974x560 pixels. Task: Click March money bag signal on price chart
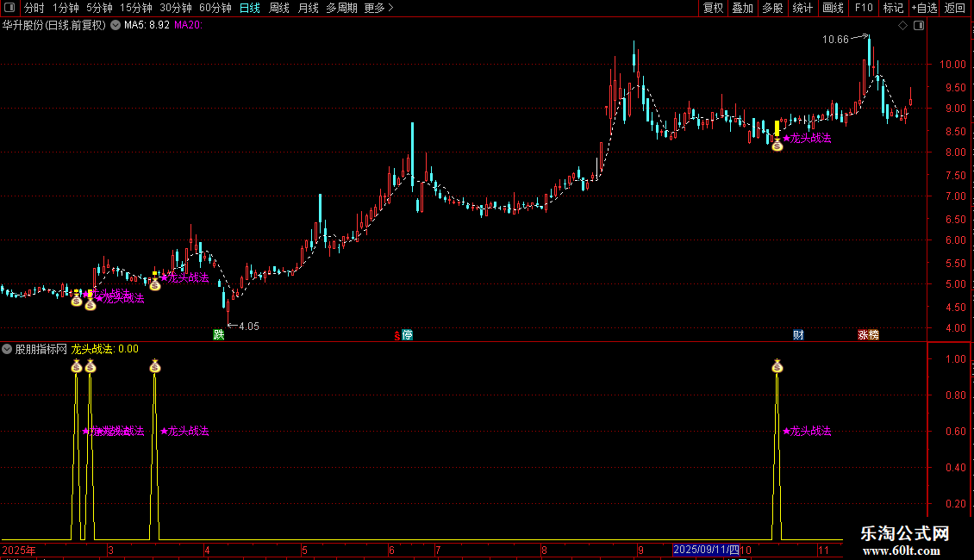[155, 284]
